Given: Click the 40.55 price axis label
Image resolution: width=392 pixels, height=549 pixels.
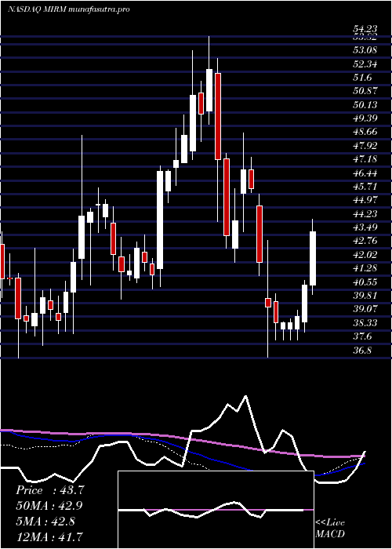Looking at the screenshot, I should coord(365,282).
